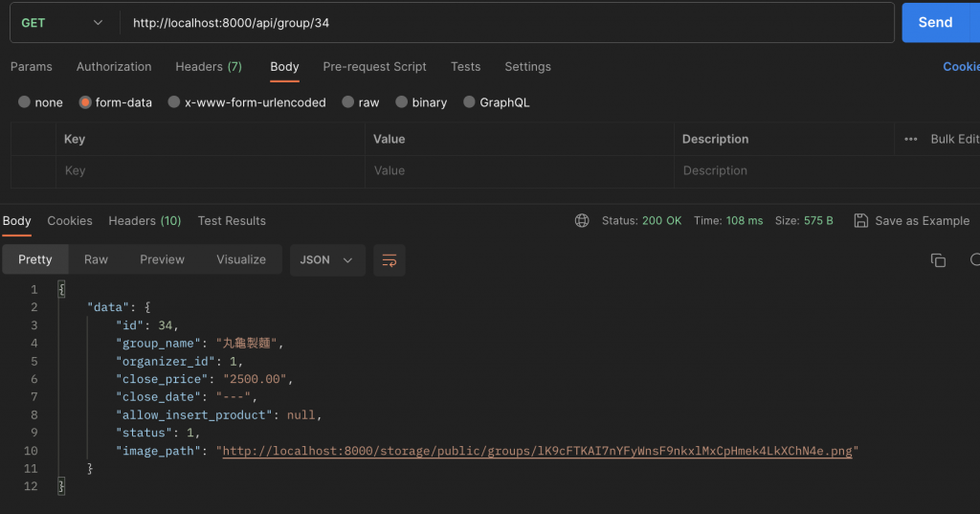Screen dimensions: 980x514
Task: Click the search response icon
Action: pyautogui.click(x=975, y=260)
